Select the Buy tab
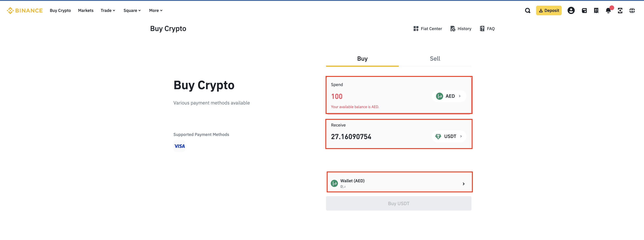 (362, 59)
